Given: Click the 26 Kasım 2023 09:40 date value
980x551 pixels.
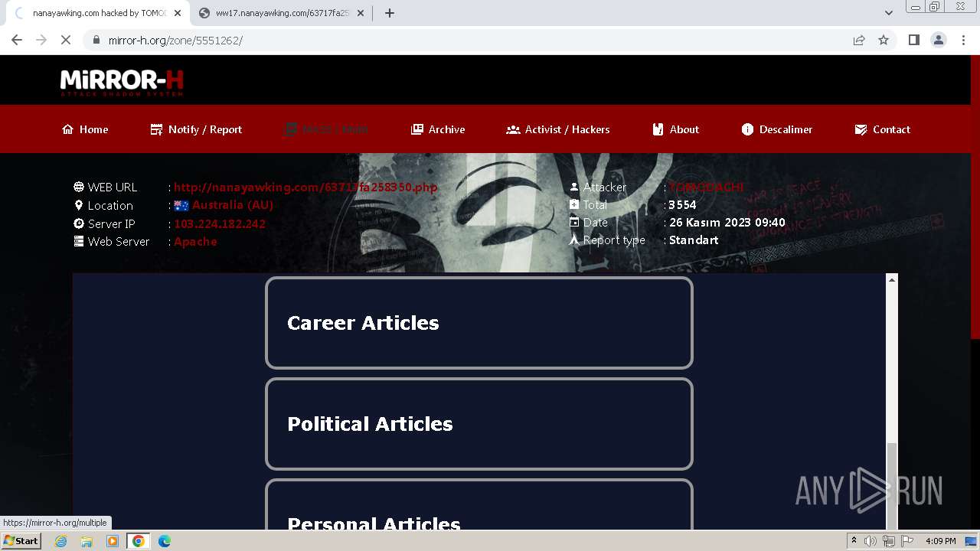Looking at the screenshot, I should pyautogui.click(x=727, y=222).
